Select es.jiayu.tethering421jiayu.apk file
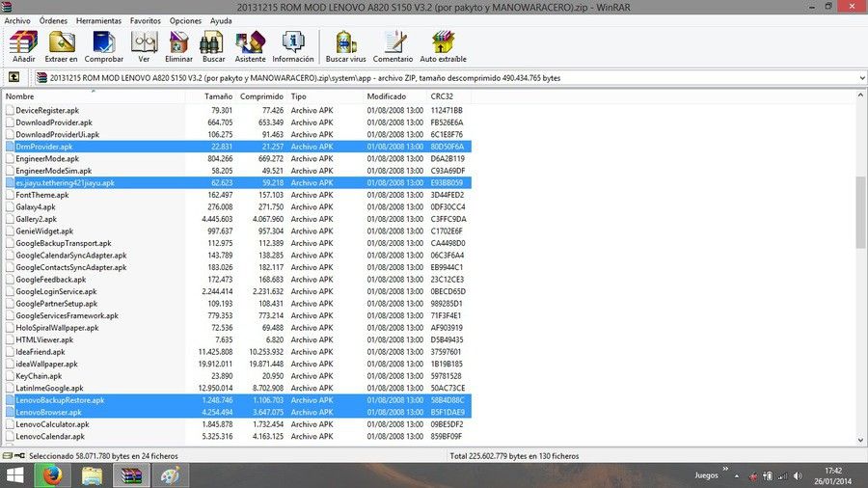 point(66,182)
